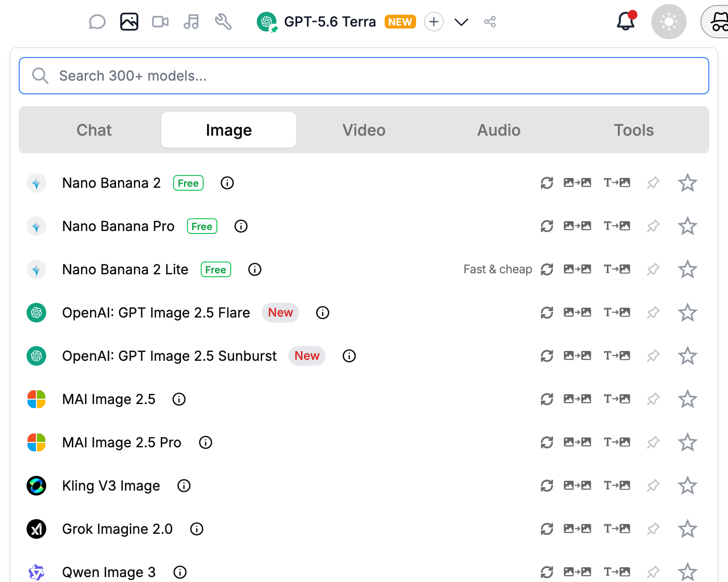This screenshot has width=728, height=582.
Task: Switch to Tools tab
Action: pyautogui.click(x=634, y=130)
